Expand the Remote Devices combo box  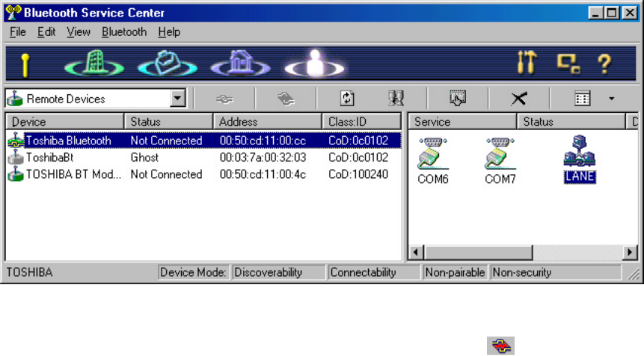coord(178,99)
